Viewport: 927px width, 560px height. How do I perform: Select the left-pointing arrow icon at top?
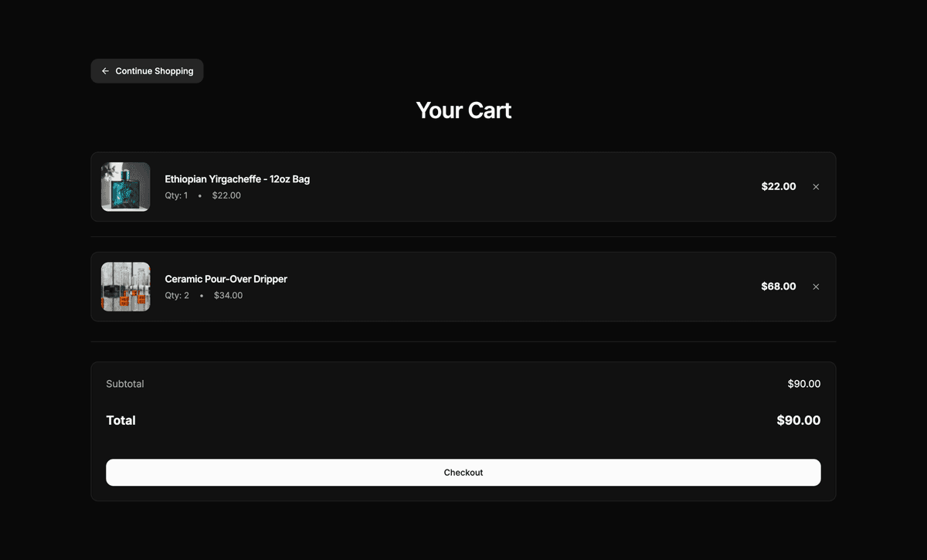click(105, 70)
